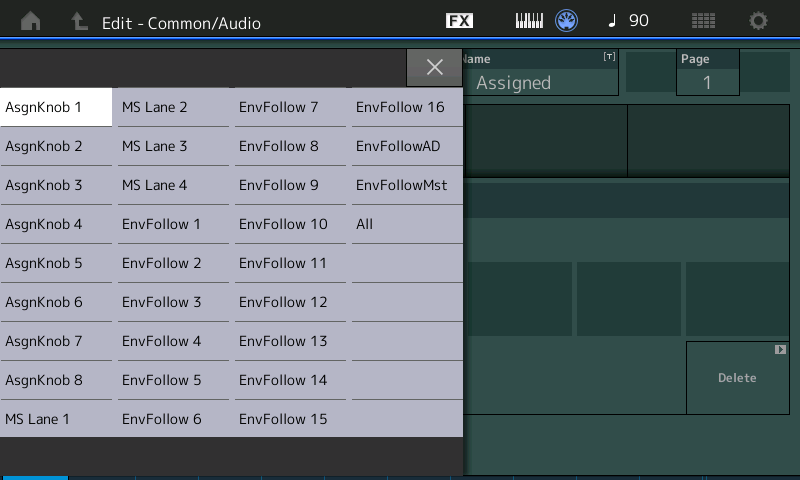Pick EnvFollow 16 from list
This screenshot has height=480, width=800.
(407, 107)
